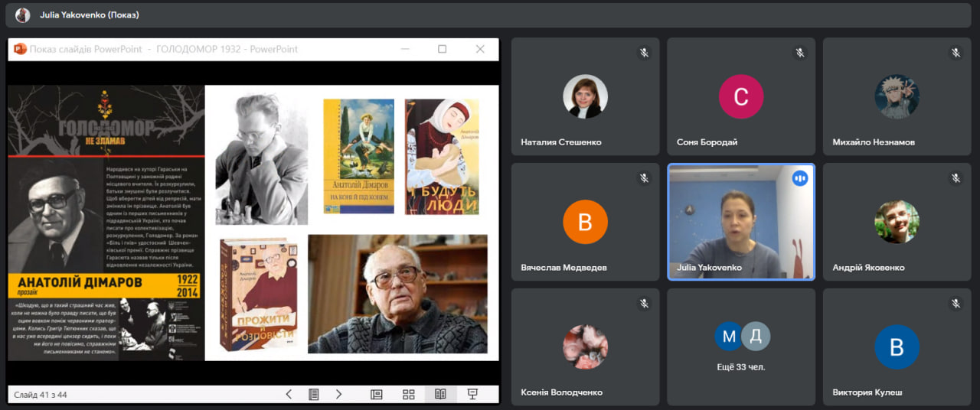Click muted mic icon on Наталия Стешенко tile
Screen dimensions: 980x410
coord(644,53)
